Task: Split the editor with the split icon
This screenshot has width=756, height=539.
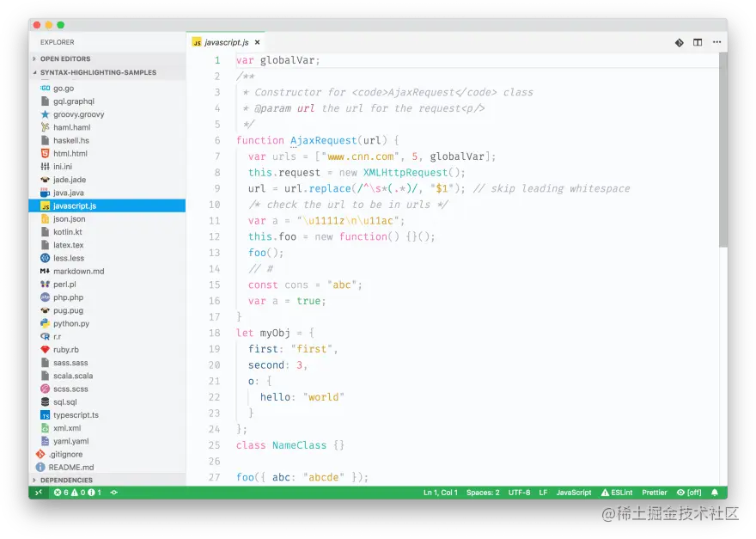Action: click(x=698, y=42)
